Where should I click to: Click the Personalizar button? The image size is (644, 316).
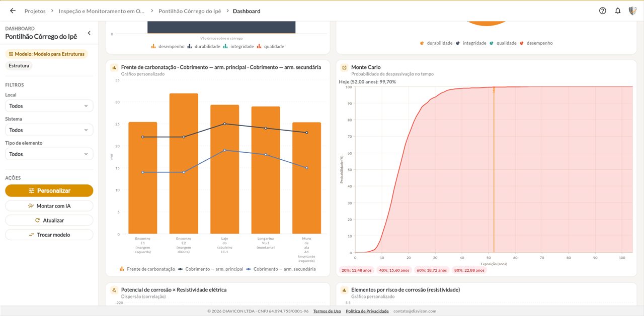(x=49, y=191)
